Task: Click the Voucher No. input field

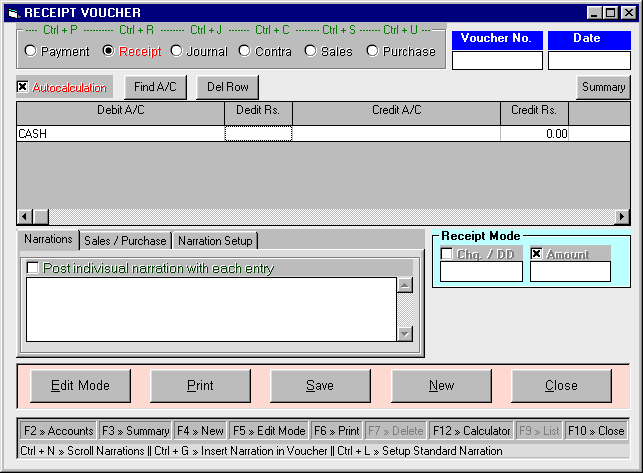Action: pyautogui.click(x=497, y=60)
